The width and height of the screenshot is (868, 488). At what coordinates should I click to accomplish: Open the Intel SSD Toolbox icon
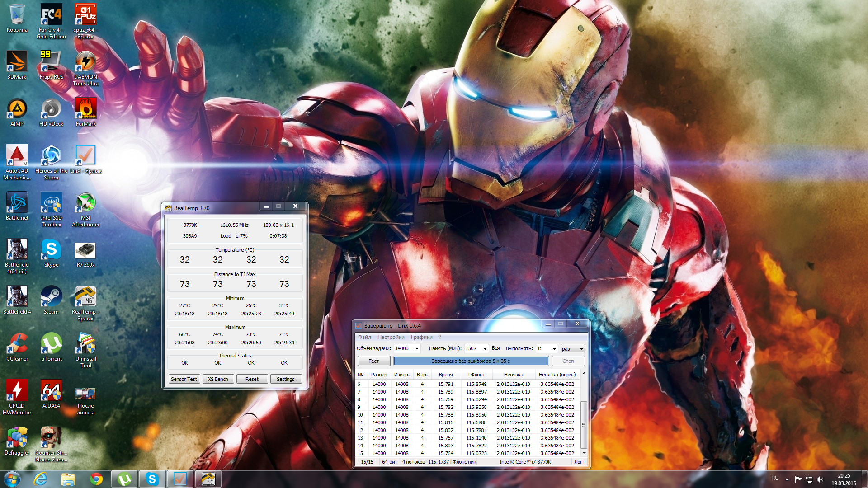51,203
